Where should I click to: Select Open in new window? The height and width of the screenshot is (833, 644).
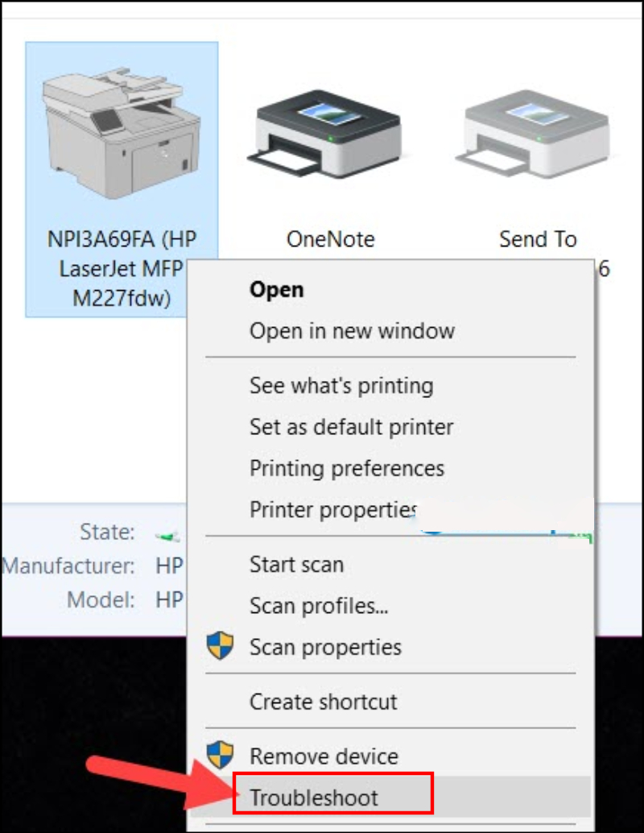click(352, 330)
